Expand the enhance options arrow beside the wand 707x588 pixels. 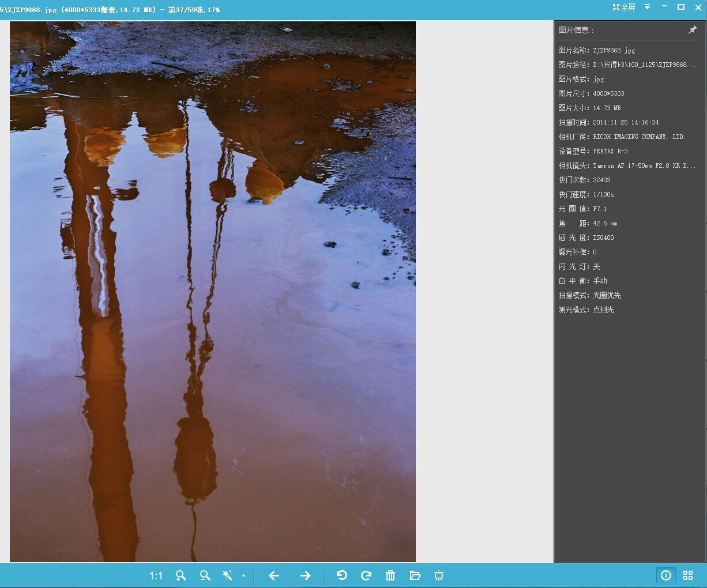coord(243,575)
